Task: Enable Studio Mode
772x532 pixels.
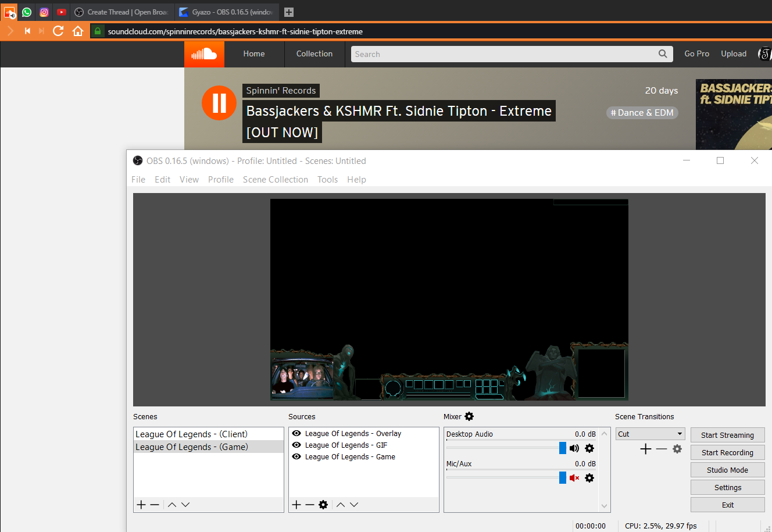Action: tap(727, 470)
